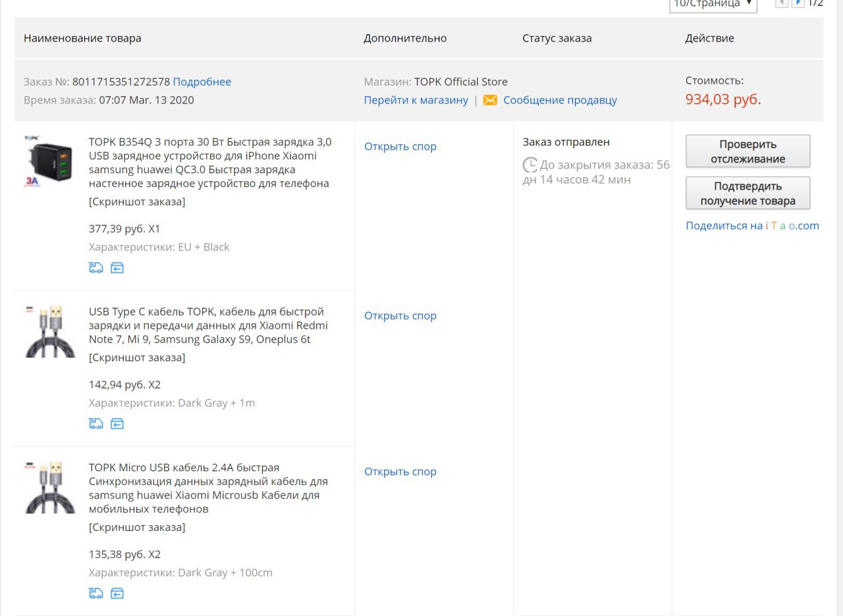The height and width of the screenshot is (616, 843).
Task: Click Характеристики: Dark Gray + 100cm text
Action: [x=180, y=573]
